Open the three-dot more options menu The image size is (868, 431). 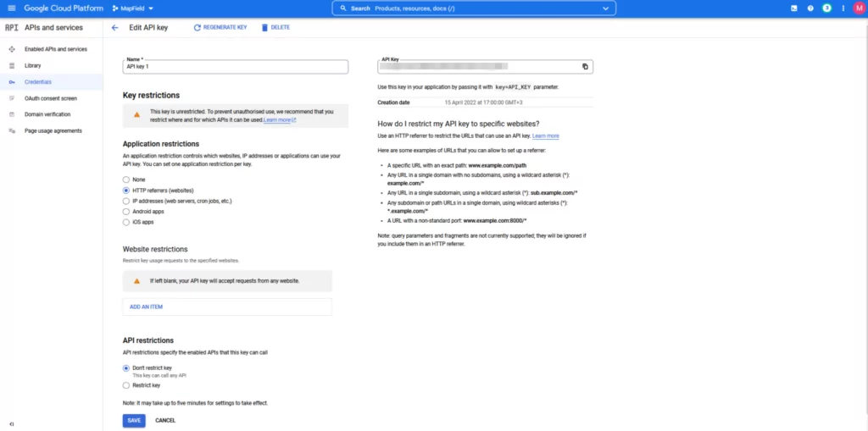coord(842,8)
